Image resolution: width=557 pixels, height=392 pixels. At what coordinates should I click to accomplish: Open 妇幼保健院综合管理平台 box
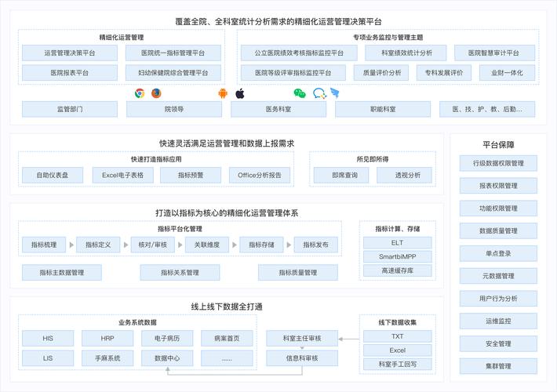(173, 73)
